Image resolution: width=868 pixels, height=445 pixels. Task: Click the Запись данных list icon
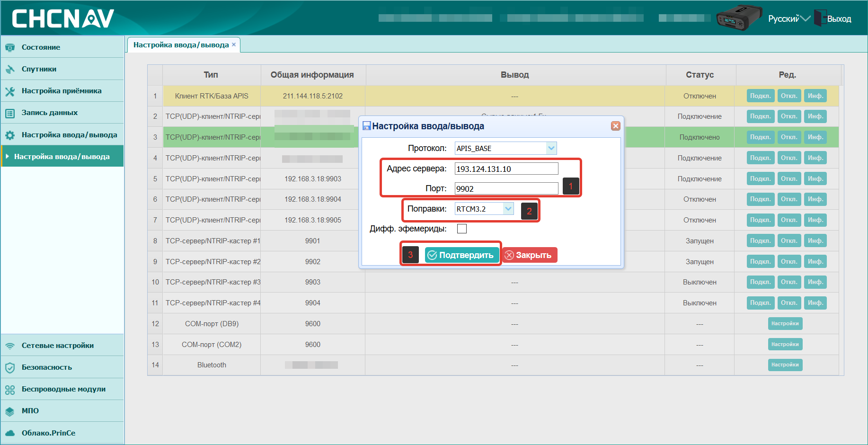(10, 113)
